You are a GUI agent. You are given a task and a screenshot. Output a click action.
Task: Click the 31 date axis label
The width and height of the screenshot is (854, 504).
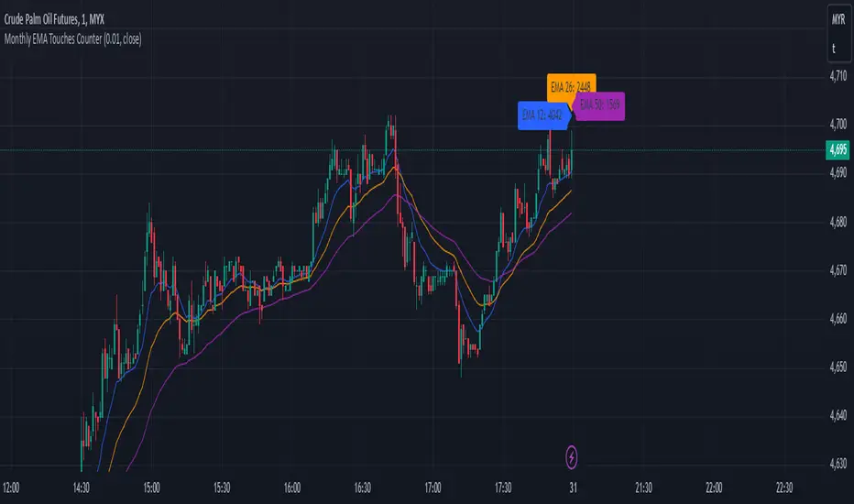[573, 488]
